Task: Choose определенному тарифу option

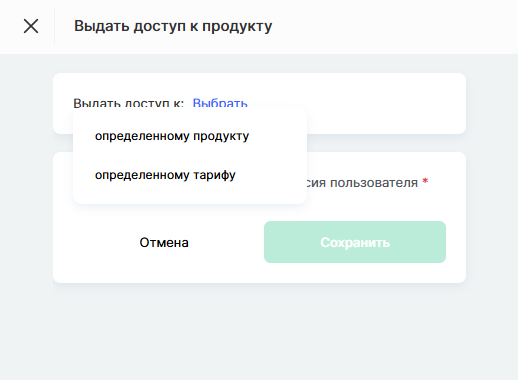Action: click(x=165, y=175)
